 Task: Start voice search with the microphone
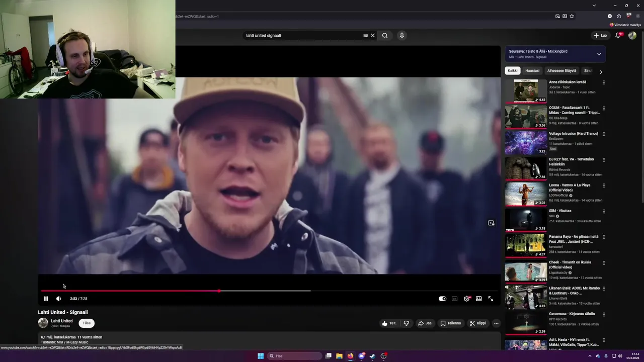pyautogui.click(x=401, y=36)
